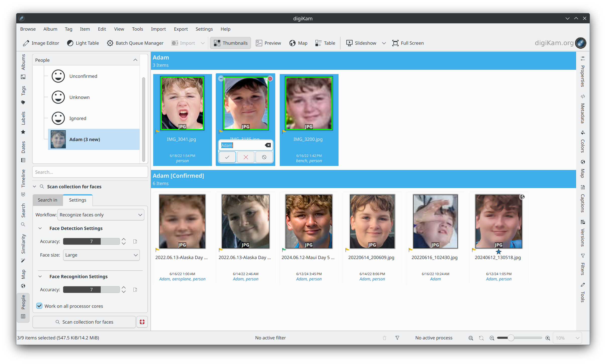Open the Face size dropdown

coord(101,255)
